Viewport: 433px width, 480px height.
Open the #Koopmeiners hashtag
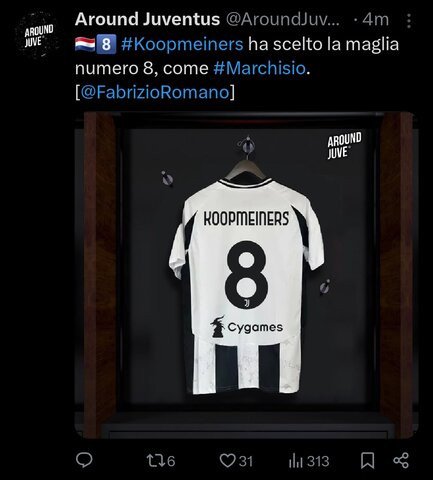coord(182,44)
